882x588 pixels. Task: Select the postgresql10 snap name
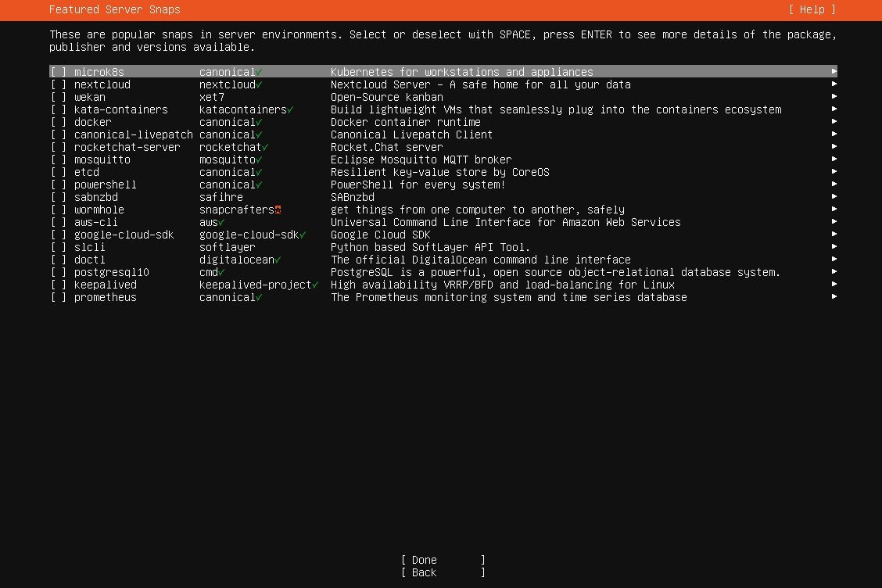pyautogui.click(x=111, y=272)
